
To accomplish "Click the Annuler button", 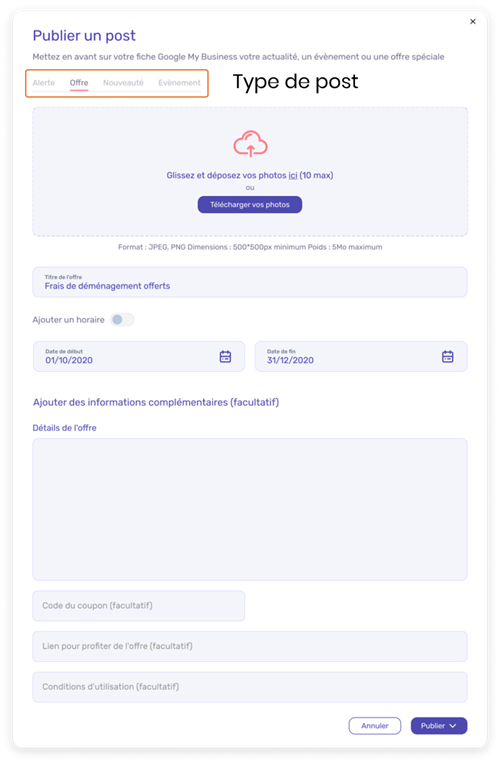I will 375,726.
